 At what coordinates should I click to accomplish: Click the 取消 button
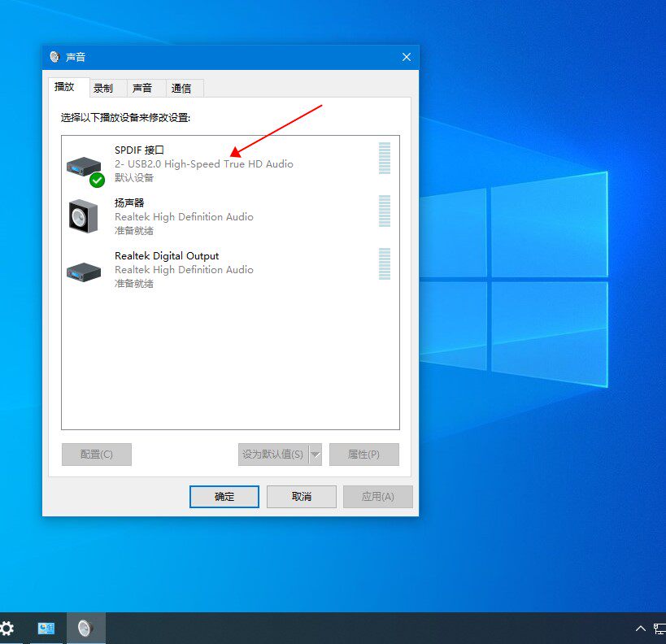pos(302,497)
